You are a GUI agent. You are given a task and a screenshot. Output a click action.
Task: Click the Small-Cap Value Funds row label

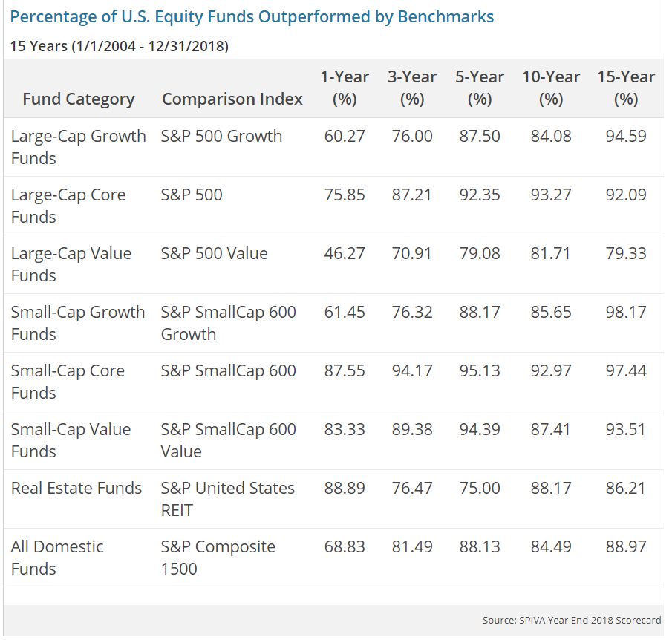(x=71, y=440)
